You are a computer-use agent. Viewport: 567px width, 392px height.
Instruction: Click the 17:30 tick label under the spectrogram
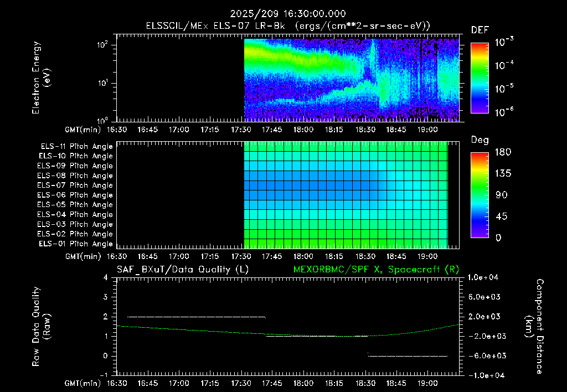pyautogui.click(x=241, y=130)
